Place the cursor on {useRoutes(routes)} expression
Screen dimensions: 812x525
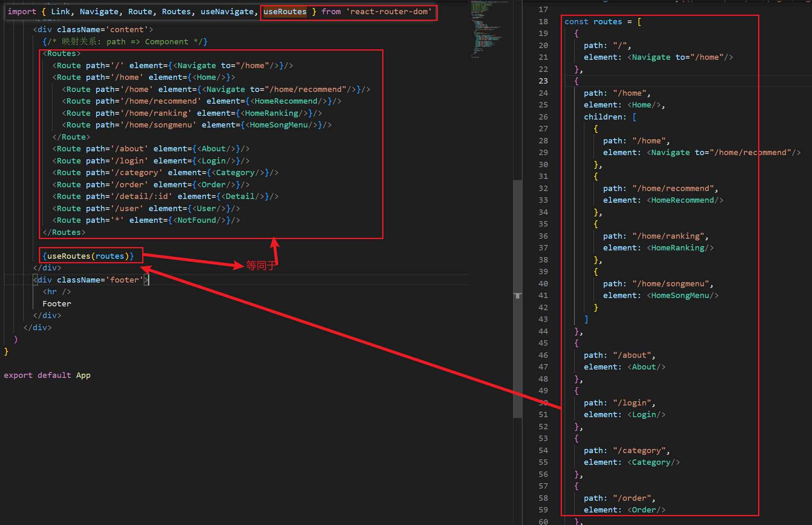88,256
